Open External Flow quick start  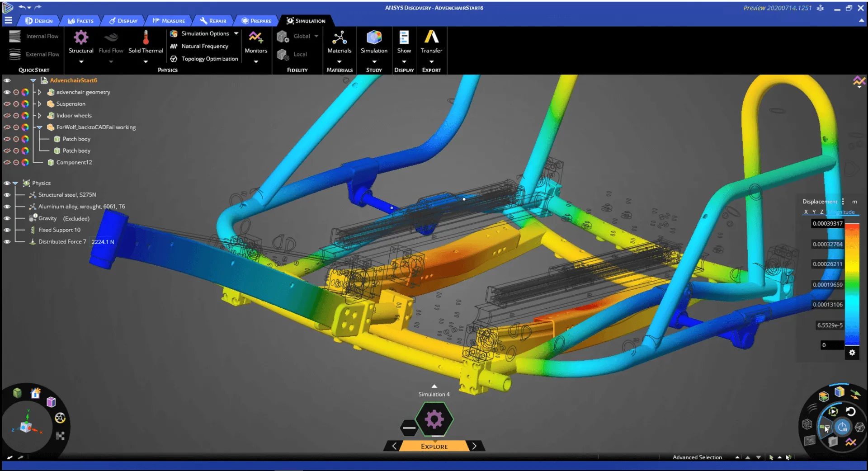click(x=34, y=54)
